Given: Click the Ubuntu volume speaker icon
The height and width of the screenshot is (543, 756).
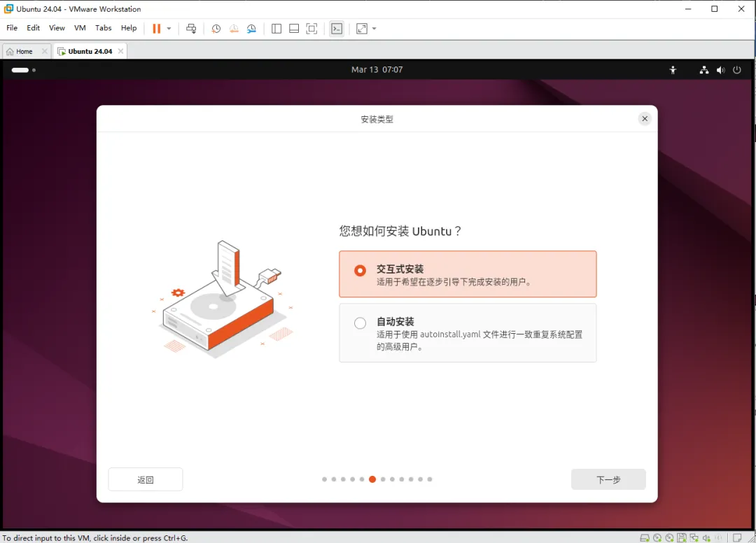Looking at the screenshot, I should (x=720, y=70).
